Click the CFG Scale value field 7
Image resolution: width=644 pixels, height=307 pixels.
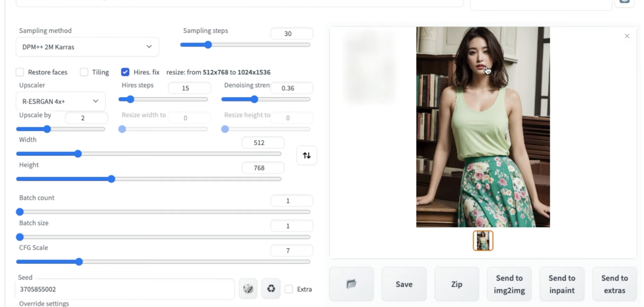292,250
